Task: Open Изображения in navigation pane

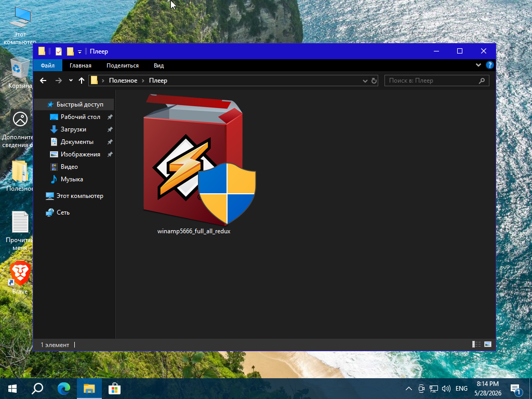Action: (x=80, y=154)
